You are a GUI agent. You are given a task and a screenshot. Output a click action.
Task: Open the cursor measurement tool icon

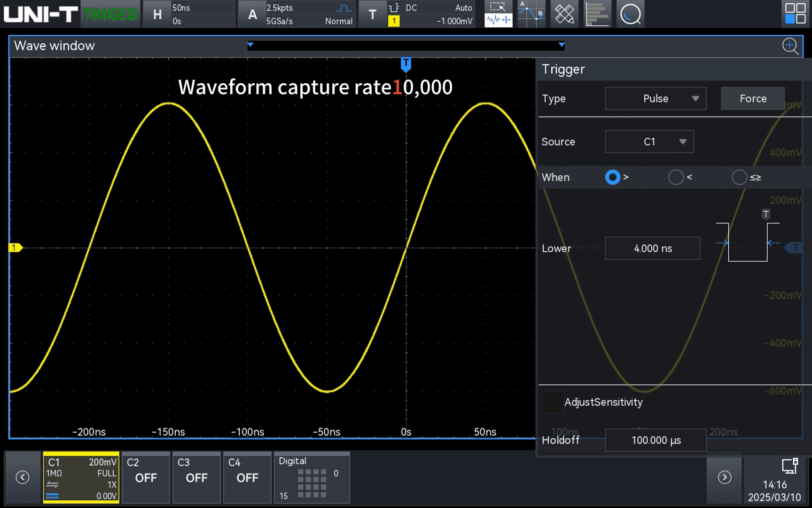tap(531, 14)
